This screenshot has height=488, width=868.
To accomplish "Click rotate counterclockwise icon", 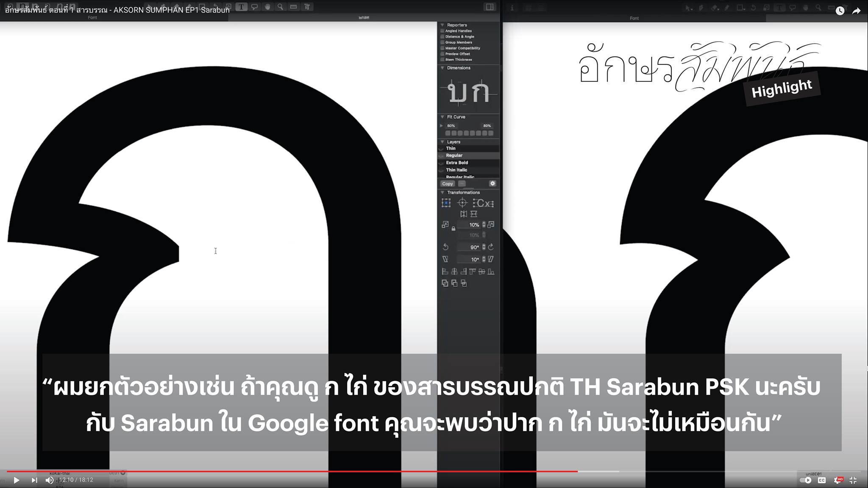I will [x=445, y=247].
